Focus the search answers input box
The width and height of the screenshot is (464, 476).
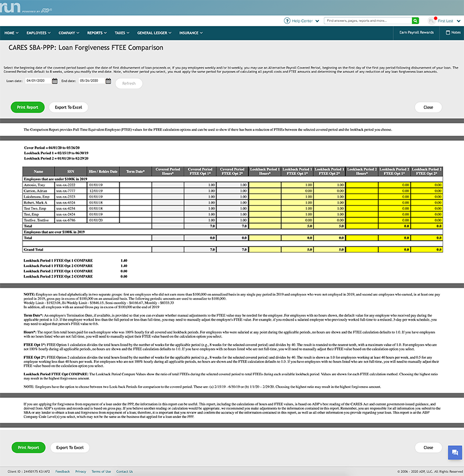coord(365,20)
